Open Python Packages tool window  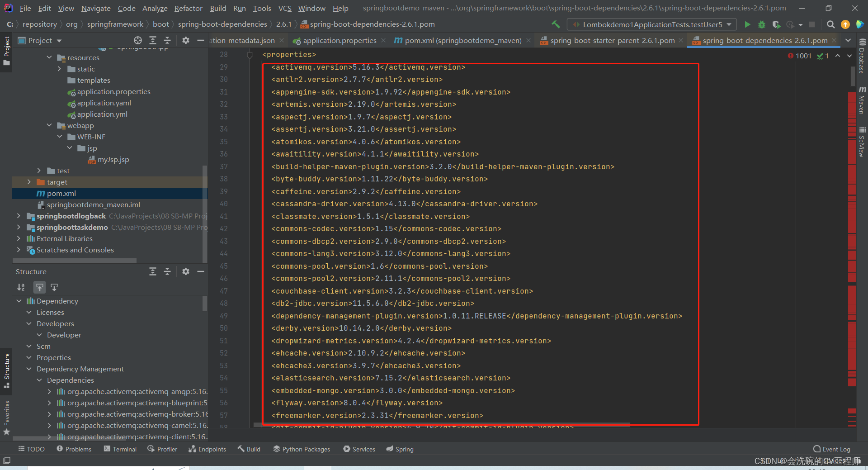coord(302,449)
